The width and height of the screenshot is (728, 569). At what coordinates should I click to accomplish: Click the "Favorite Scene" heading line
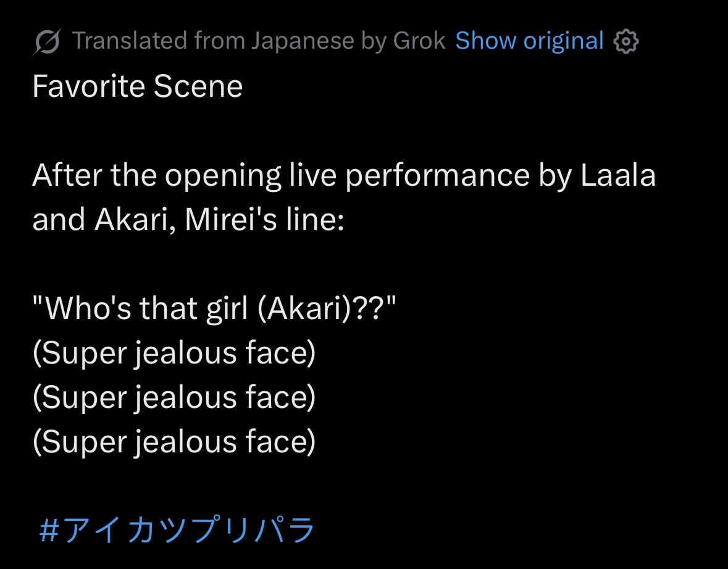click(137, 86)
